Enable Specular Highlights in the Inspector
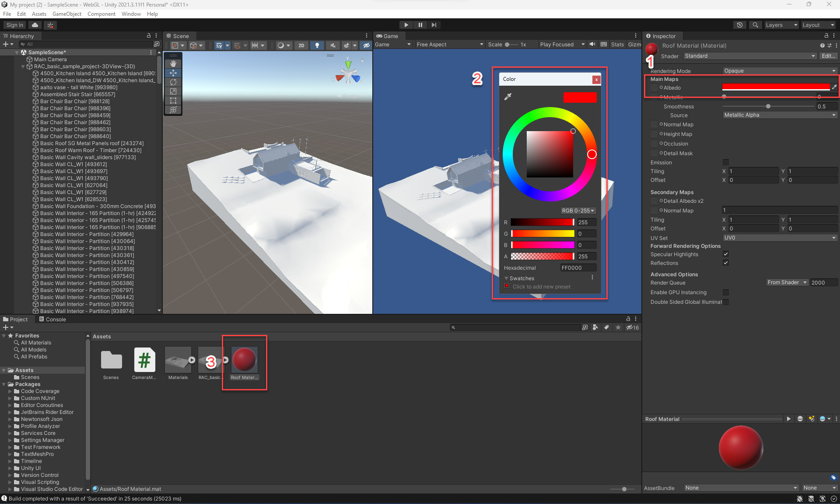 (x=726, y=254)
